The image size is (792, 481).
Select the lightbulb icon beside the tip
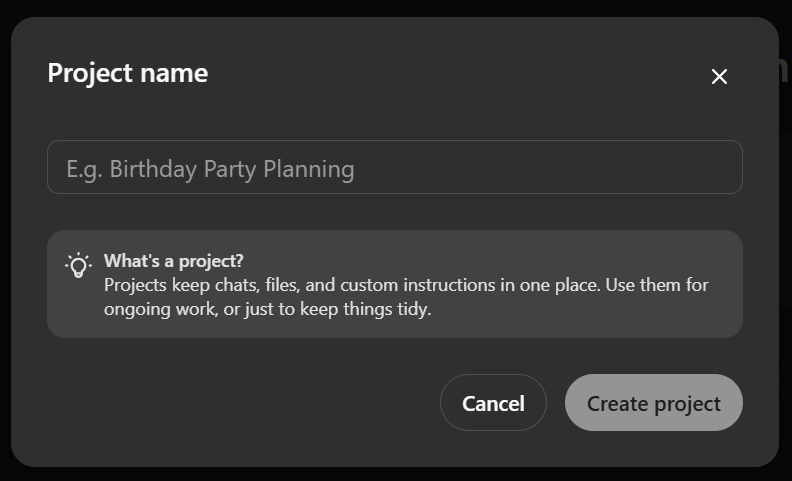78,265
